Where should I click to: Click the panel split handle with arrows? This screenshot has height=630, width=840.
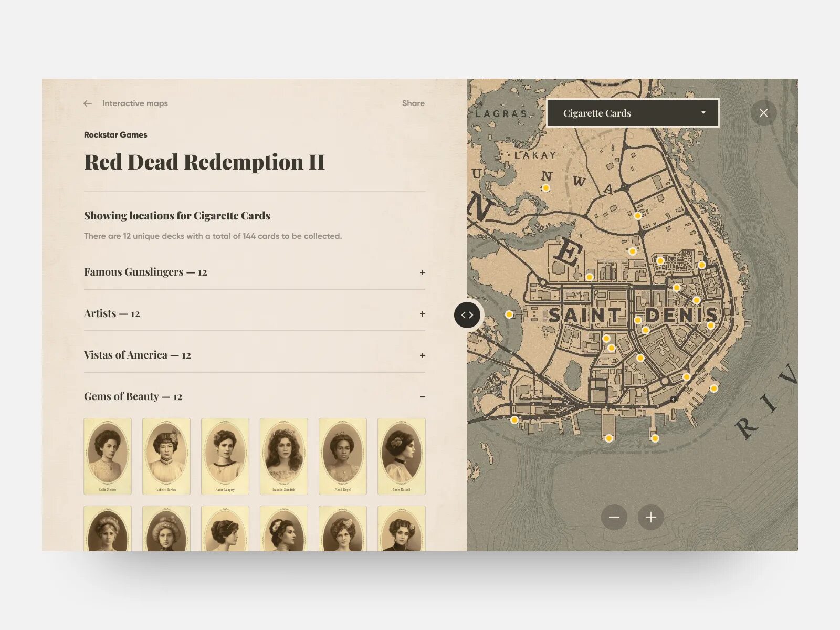(x=467, y=315)
